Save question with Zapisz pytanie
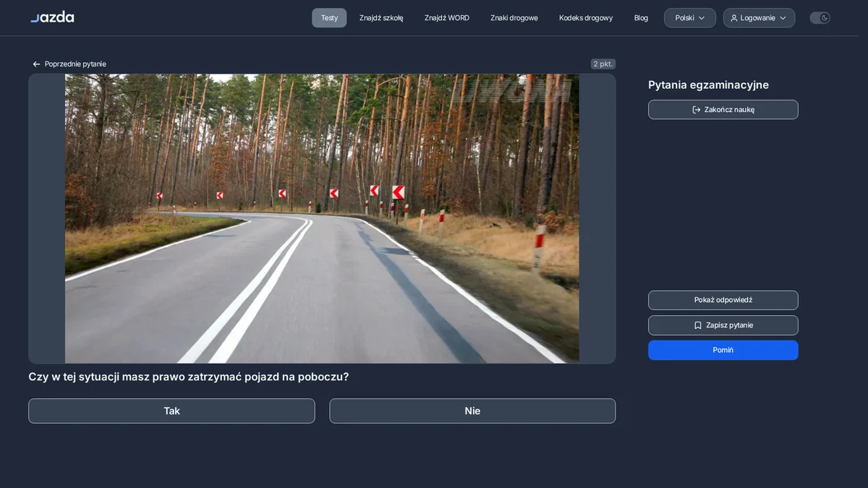 (x=723, y=325)
